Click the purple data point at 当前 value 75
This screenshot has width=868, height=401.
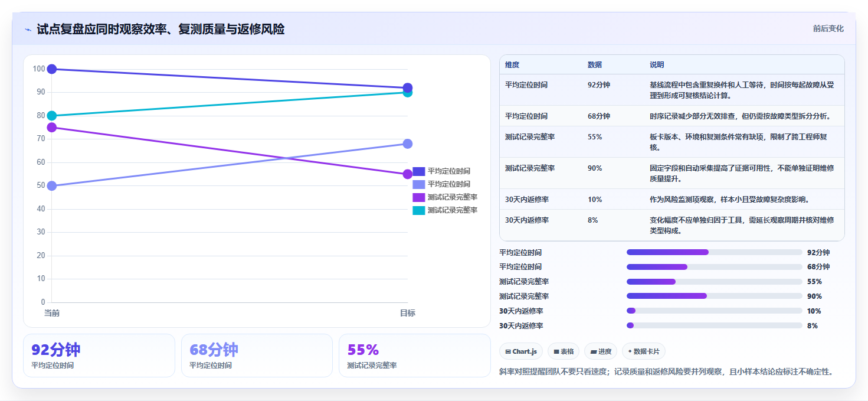(x=52, y=128)
